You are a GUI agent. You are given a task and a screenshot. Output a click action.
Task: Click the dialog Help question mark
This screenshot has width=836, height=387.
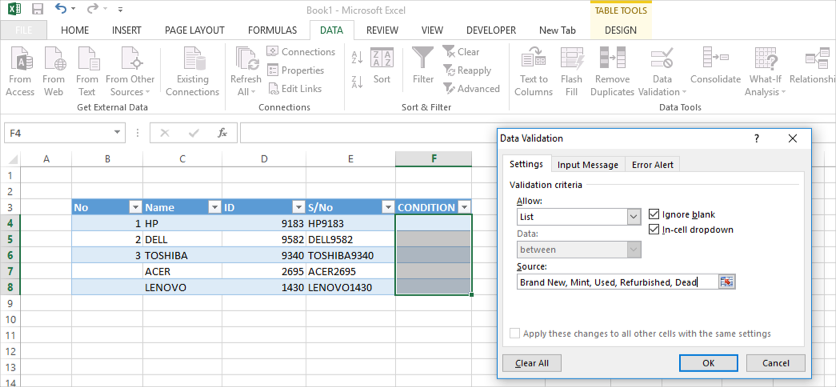coord(756,139)
